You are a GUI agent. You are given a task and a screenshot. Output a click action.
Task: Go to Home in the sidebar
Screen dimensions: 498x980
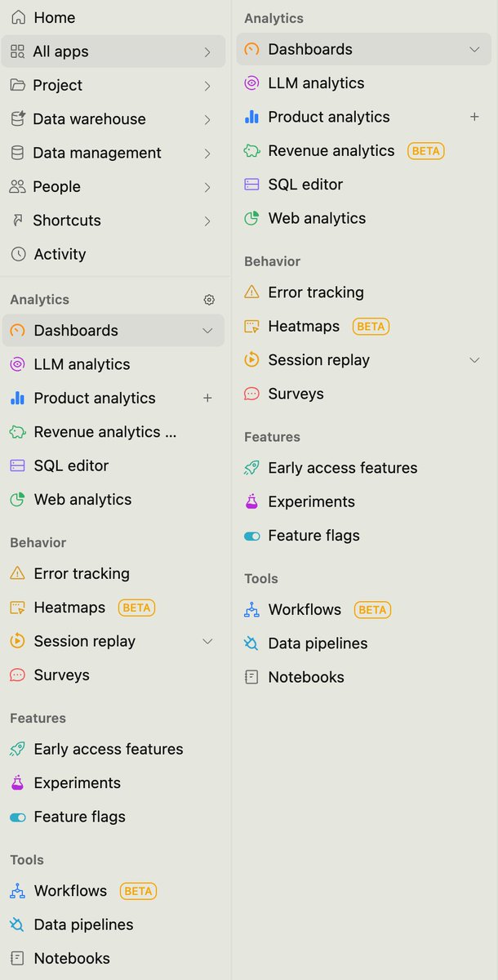tap(54, 17)
